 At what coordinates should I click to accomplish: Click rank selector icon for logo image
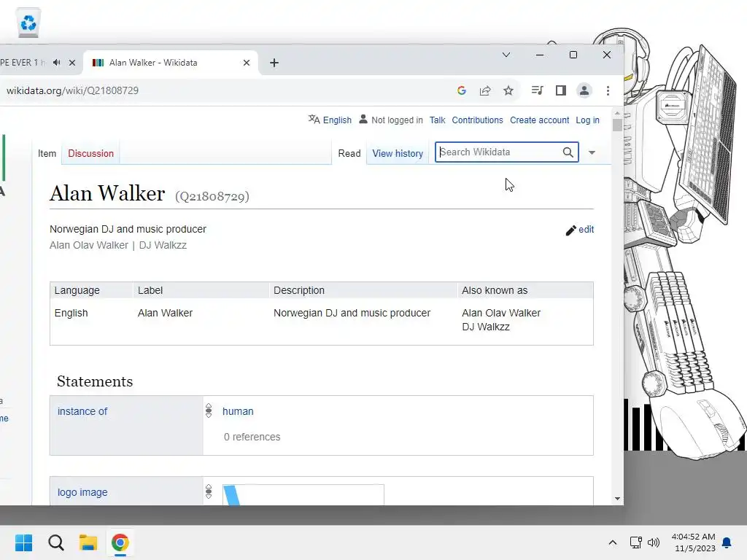(209, 491)
